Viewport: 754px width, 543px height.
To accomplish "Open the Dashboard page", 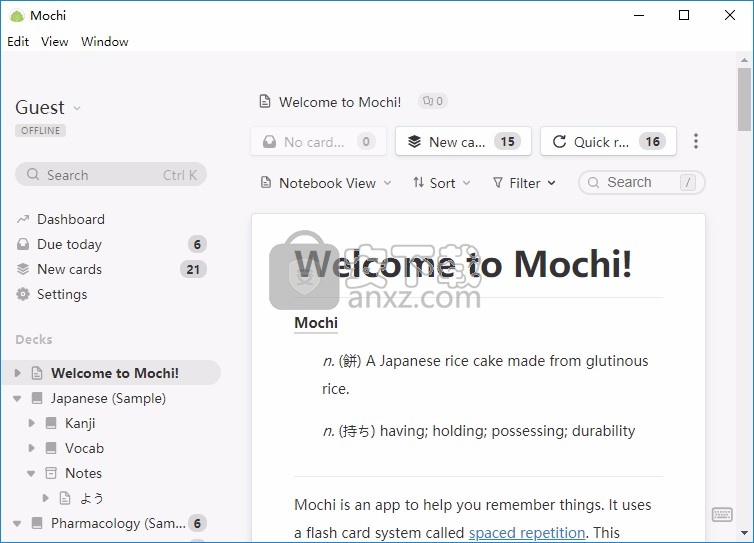I will click(71, 219).
